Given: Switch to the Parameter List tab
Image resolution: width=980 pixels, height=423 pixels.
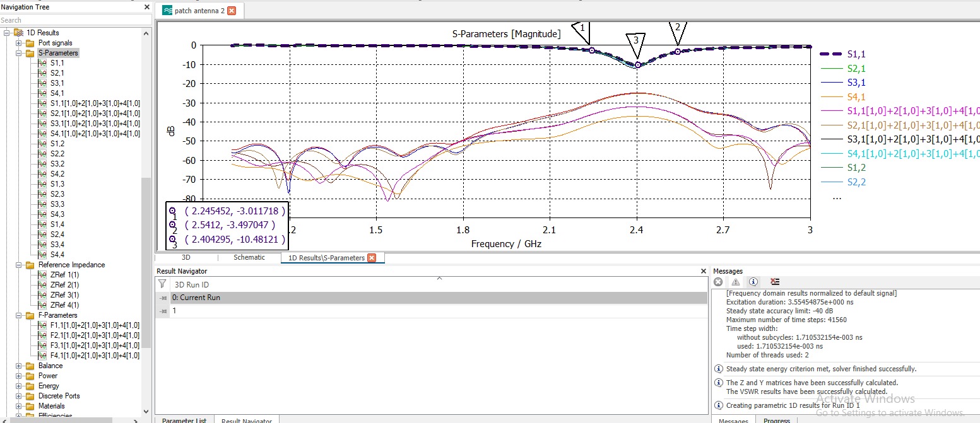Looking at the screenshot, I should pyautogui.click(x=184, y=420).
